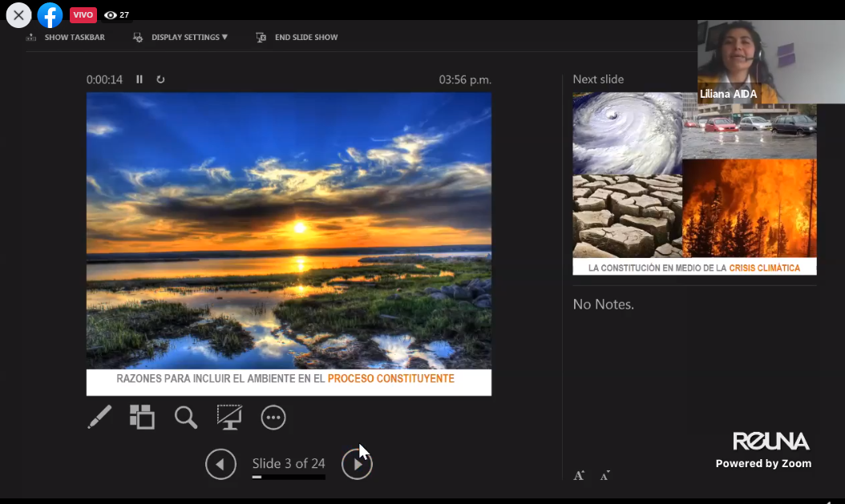Open more slide show options ellipsis
845x504 pixels.
point(273,417)
